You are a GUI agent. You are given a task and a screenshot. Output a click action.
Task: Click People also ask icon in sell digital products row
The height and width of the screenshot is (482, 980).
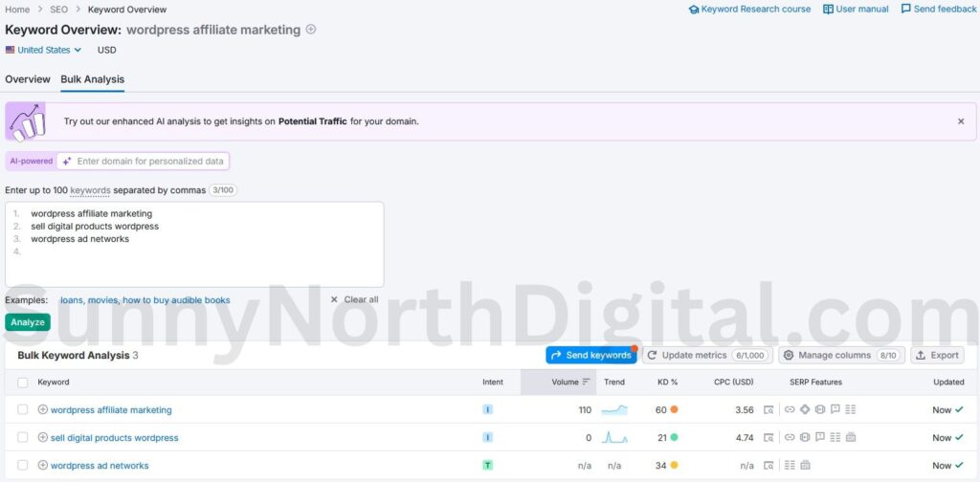[x=820, y=438]
